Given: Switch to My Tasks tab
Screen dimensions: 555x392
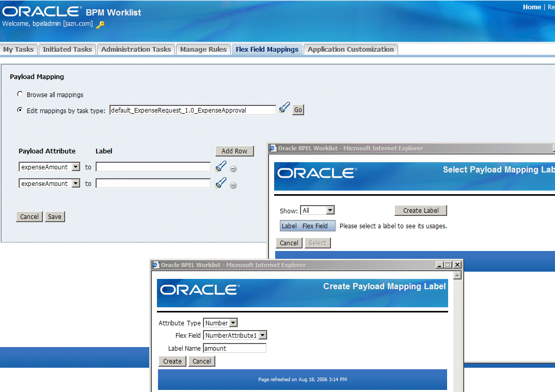Looking at the screenshot, I should click(x=19, y=49).
